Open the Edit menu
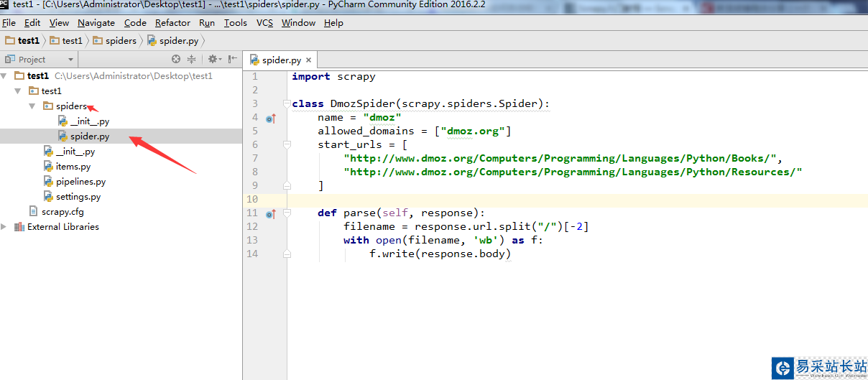The height and width of the screenshot is (380, 868). [x=32, y=23]
